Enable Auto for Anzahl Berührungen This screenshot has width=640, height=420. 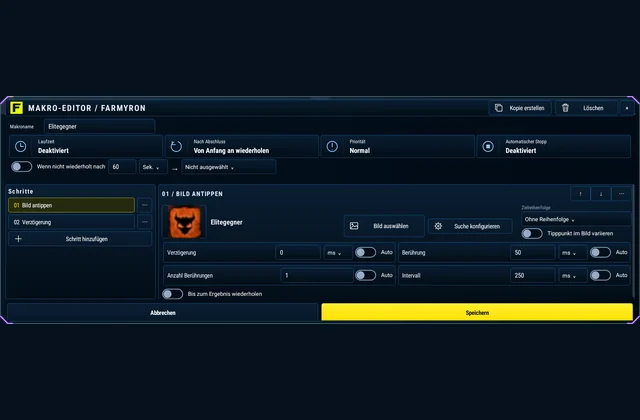click(x=365, y=275)
